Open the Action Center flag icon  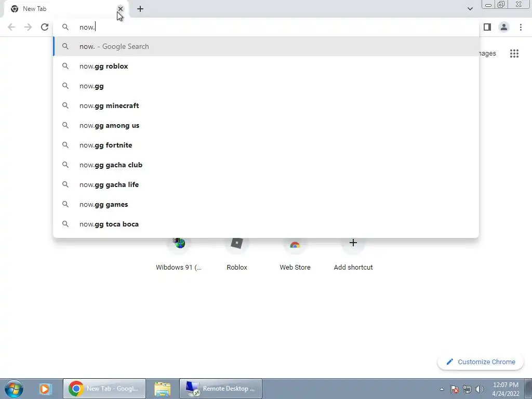tap(455, 389)
